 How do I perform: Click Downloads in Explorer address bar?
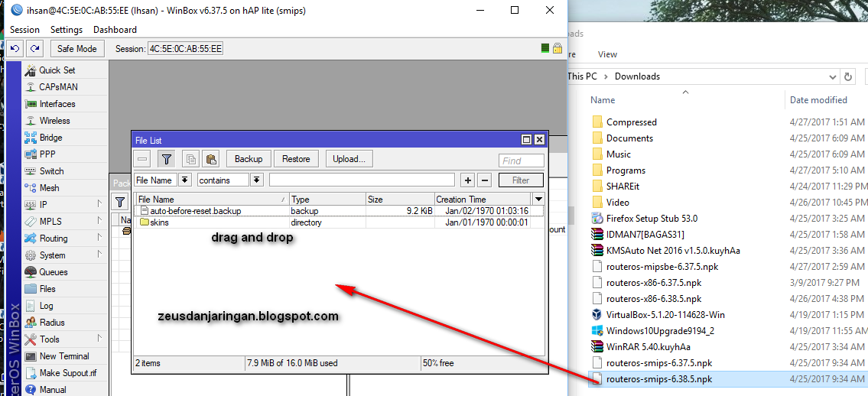tap(637, 76)
